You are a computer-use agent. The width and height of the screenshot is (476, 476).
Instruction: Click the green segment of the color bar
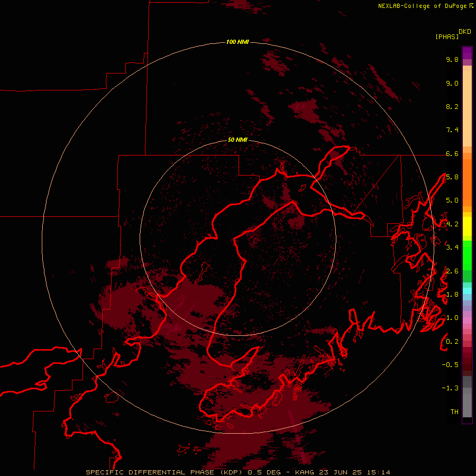(x=467, y=255)
